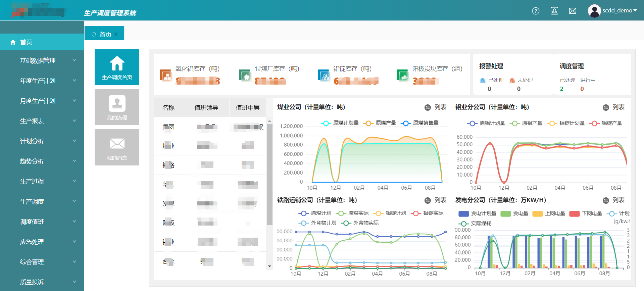This screenshot has height=291, width=644.
Task: Click 上网电量 yellow legend swatch
Action: click(x=538, y=213)
